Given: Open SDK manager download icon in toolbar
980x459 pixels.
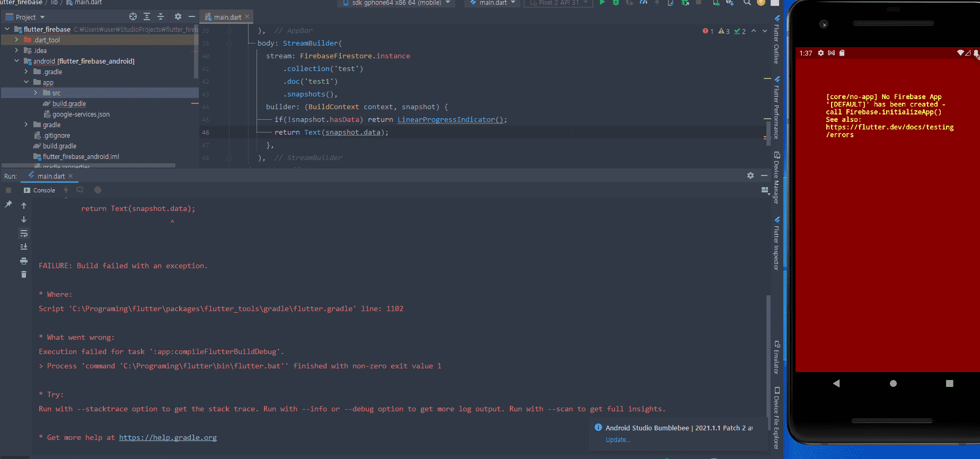Looking at the screenshot, I should click(x=730, y=3).
